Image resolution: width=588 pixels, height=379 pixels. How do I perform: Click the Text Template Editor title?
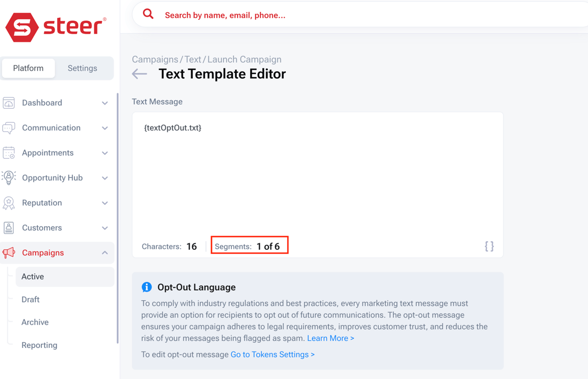coord(222,74)
